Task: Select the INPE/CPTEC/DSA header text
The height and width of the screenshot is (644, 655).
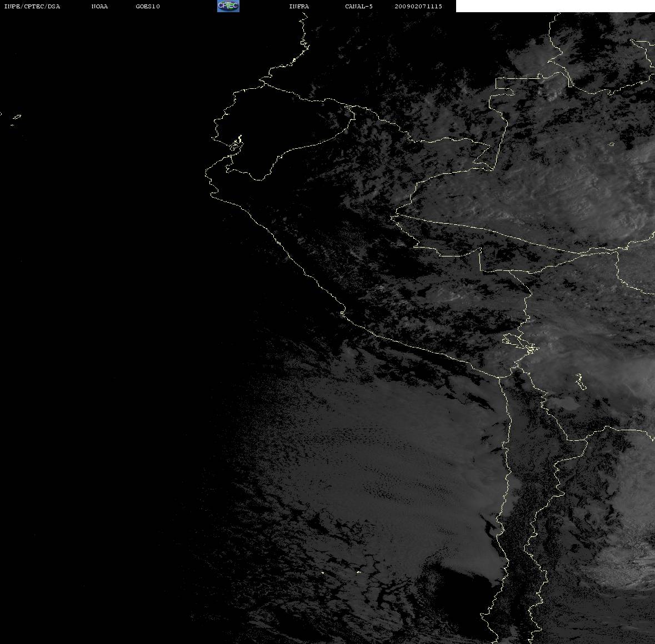Action: (32, 6)
